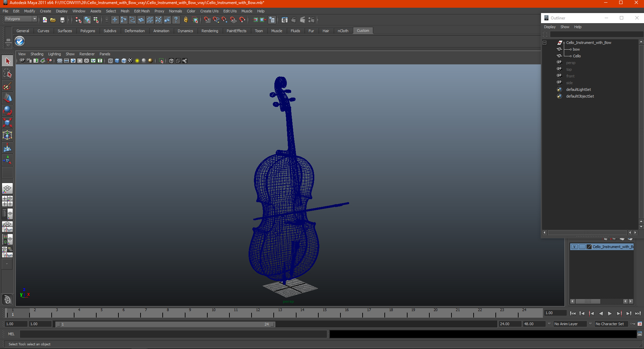
Task: Enable Snap to curves magnet icon
Action: (x=216, y=20)
